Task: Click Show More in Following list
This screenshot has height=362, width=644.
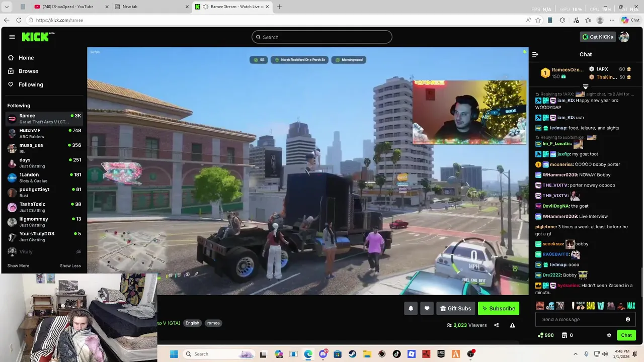Action: click(18, 265)
